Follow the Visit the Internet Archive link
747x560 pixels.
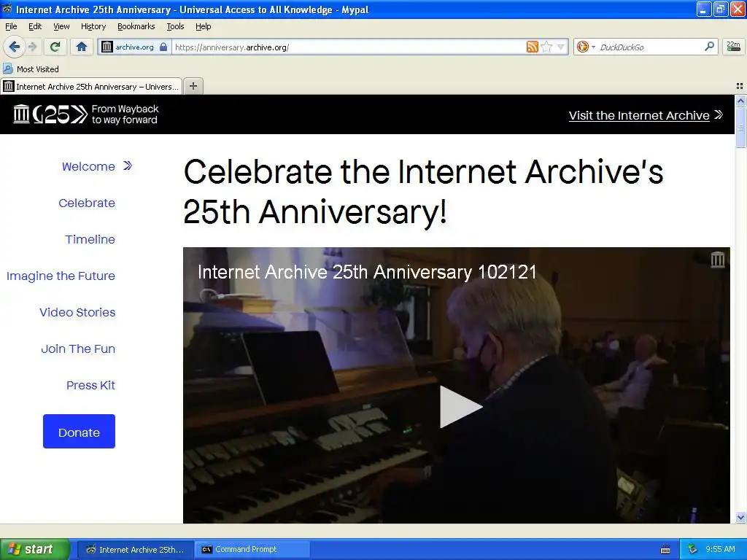[x=646, y=115]
